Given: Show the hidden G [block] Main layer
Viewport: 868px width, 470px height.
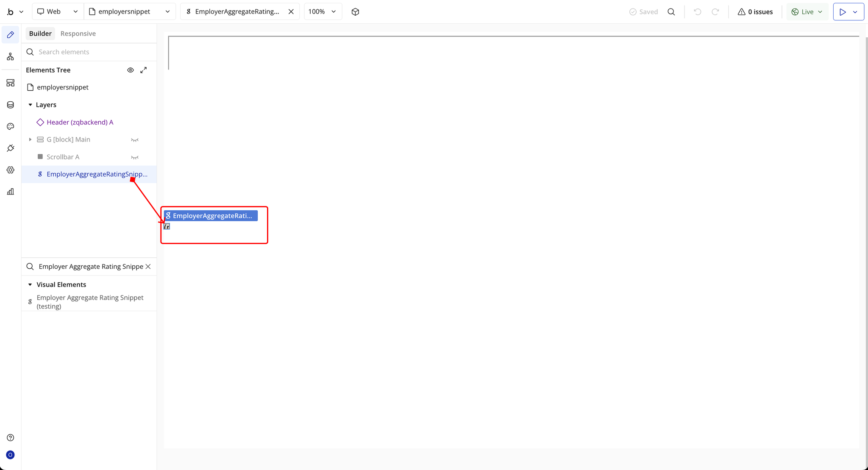Looking at the screenshot, I should (135, 140).
